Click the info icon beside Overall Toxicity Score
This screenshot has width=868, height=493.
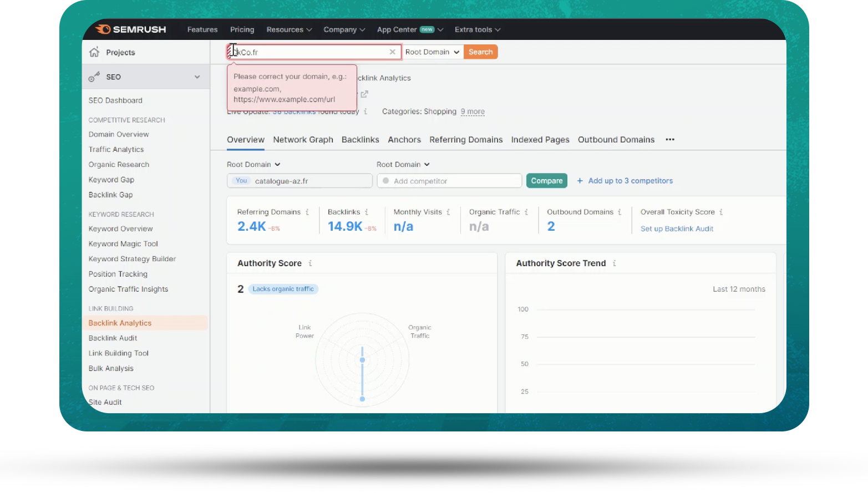tap(721, 212)
